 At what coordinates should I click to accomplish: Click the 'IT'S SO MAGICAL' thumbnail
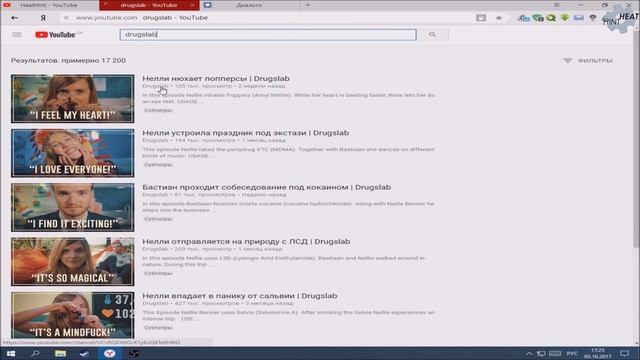point(73,262)
